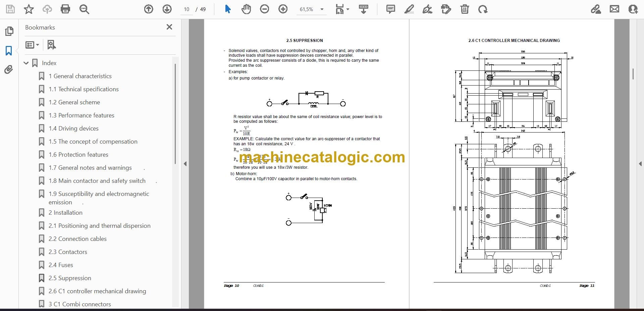Open the find text magnifier
Screen dimensions: 644x311
[84, 9]
